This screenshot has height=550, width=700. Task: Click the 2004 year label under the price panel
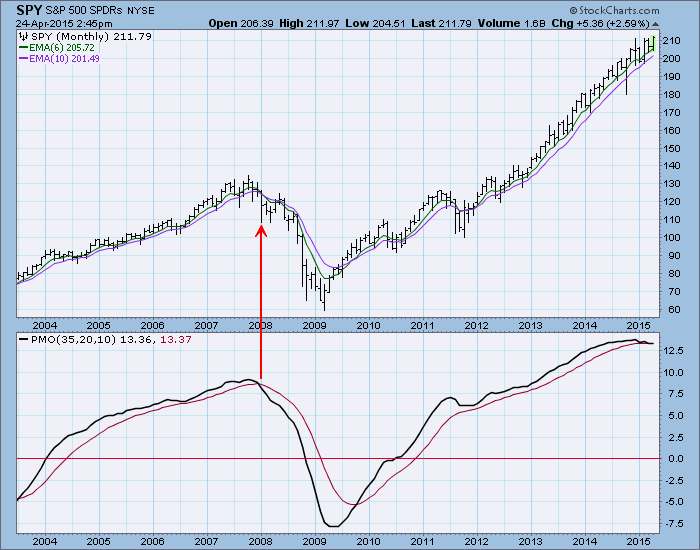point(45,325)
